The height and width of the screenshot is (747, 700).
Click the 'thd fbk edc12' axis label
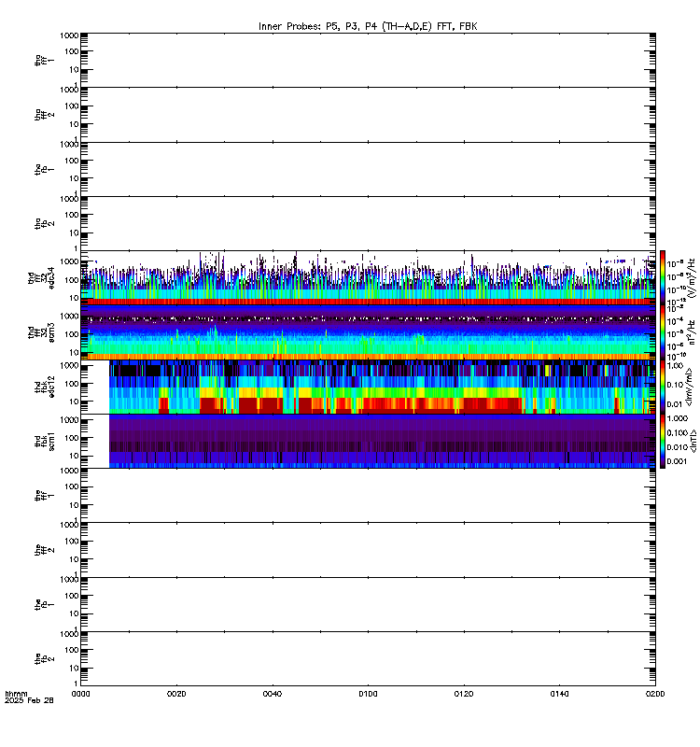[44, 387]
